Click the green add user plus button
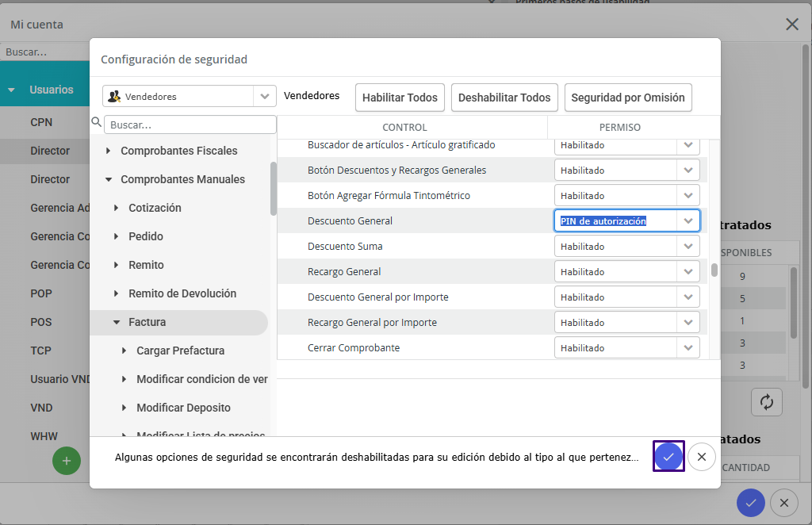 point(67,461)
